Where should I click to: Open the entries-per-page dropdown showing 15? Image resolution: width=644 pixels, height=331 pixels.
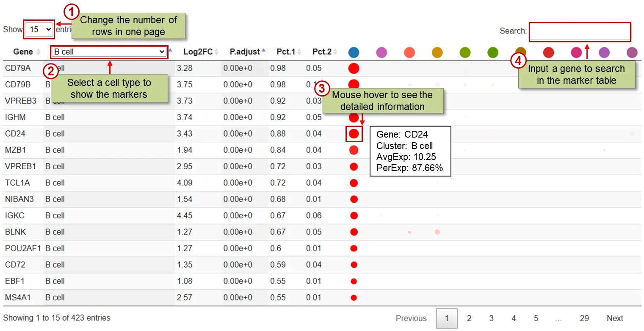pos(39,29)
